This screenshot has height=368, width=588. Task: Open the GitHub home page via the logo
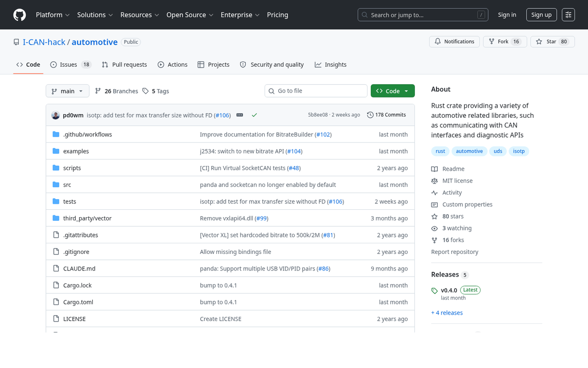(x=19, y=14)
